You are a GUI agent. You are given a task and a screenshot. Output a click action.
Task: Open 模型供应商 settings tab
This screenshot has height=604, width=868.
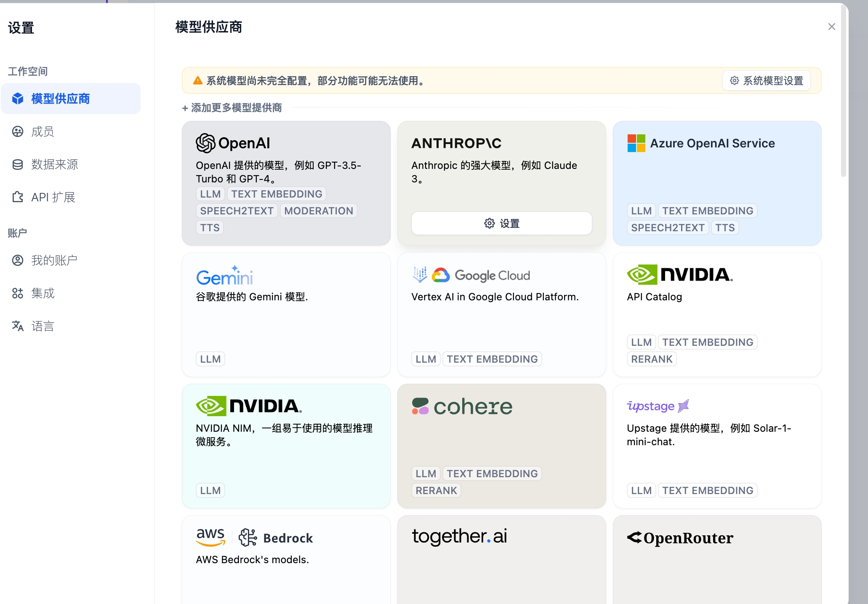coord(71,99)
